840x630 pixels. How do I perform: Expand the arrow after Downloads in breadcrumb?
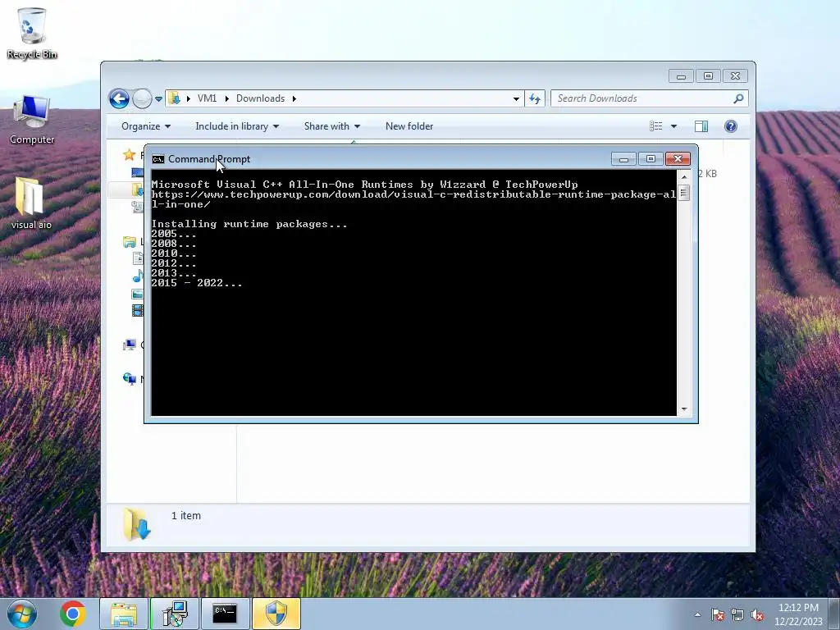[294, 98]
